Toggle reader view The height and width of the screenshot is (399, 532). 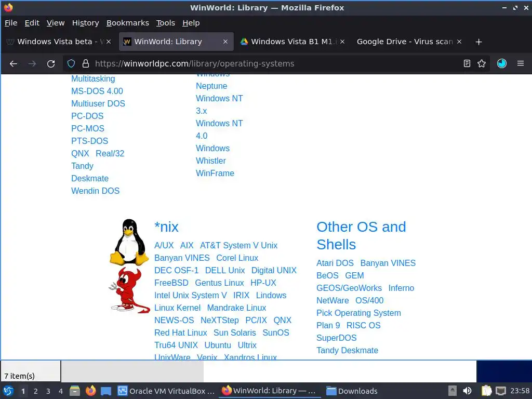pyautogui.click(x=467, y=63)
